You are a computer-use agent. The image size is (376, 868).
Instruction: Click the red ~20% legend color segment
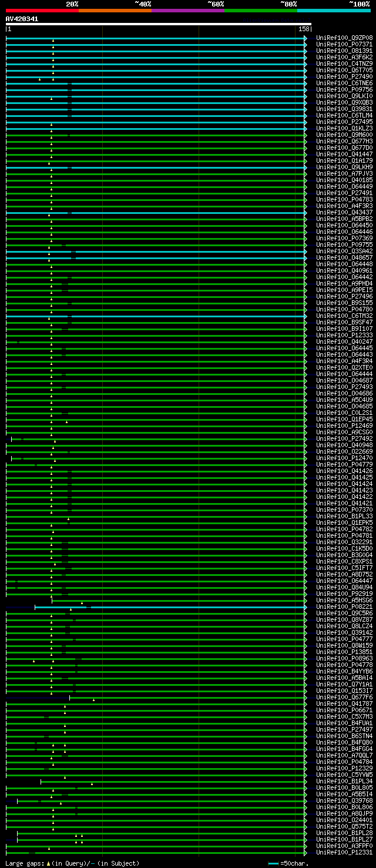(x=42, y=11)
